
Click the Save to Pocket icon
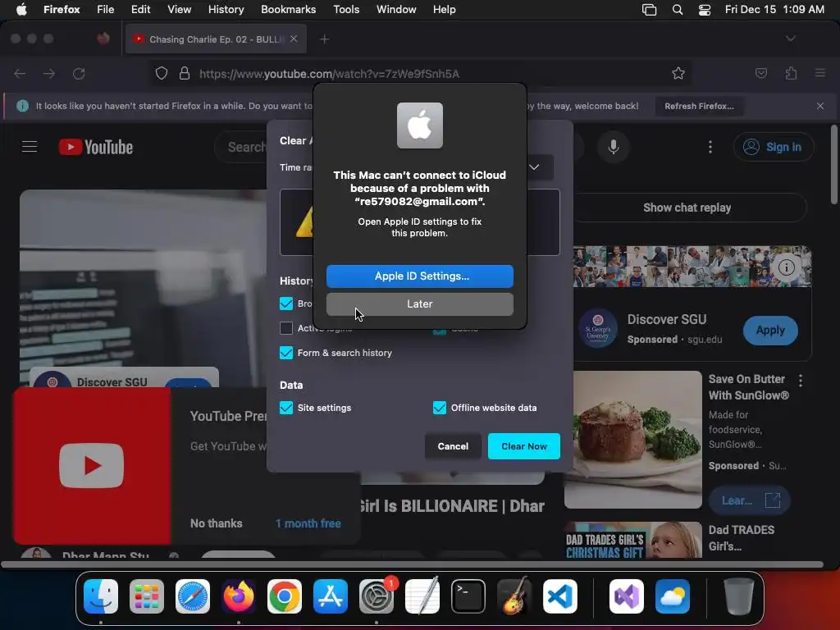click(x=760, y=73)
